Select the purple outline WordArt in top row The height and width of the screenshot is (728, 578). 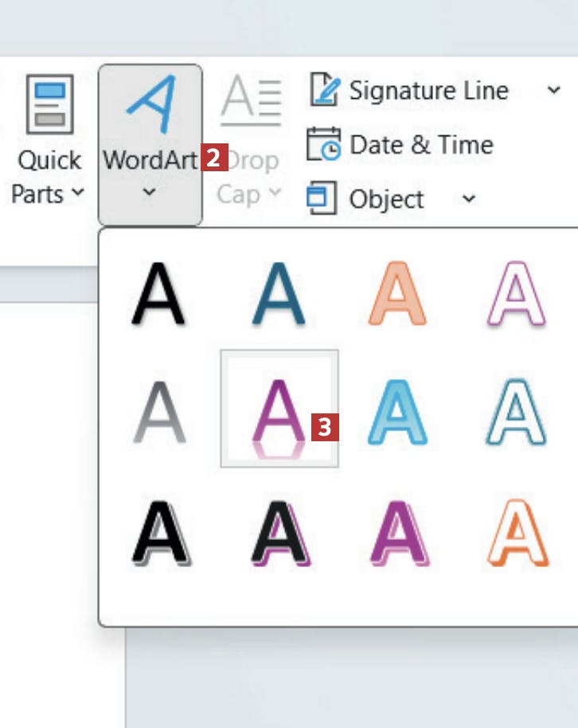(x=517, y=296)
